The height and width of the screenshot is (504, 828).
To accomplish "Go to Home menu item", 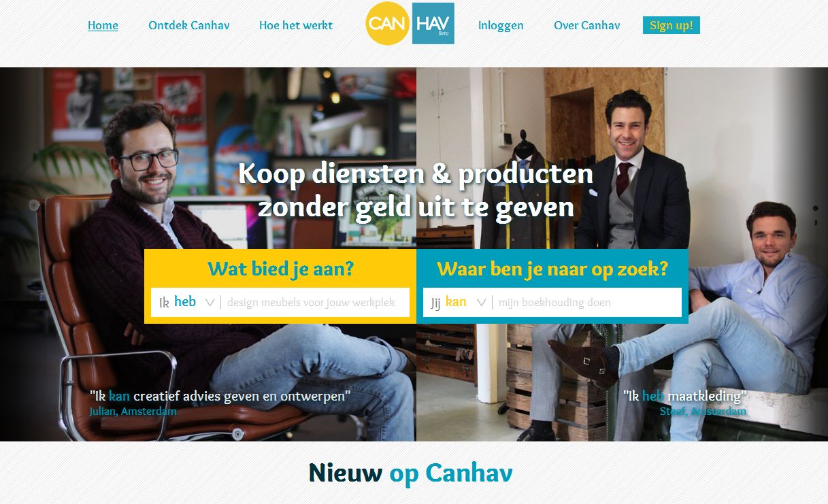I will click(x=103, y=26).
